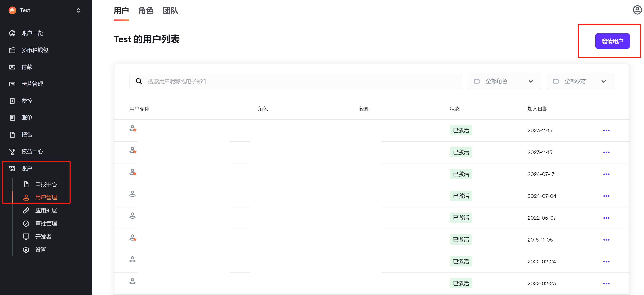Open 卡片管理 card management icon

click(12, 84)
